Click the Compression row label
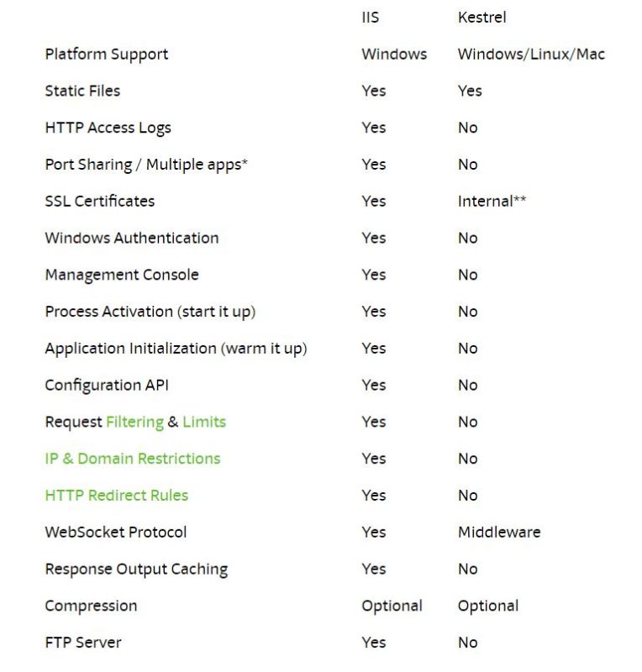Image resolution: width=642 pixels, height=672 pixels. 91,606
